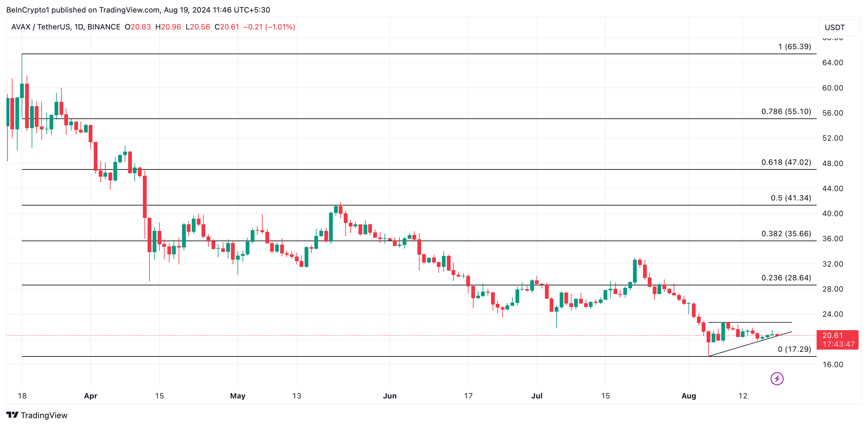Click the Apr date on time axis
This screenshot has height=426, width=868.
90,396
